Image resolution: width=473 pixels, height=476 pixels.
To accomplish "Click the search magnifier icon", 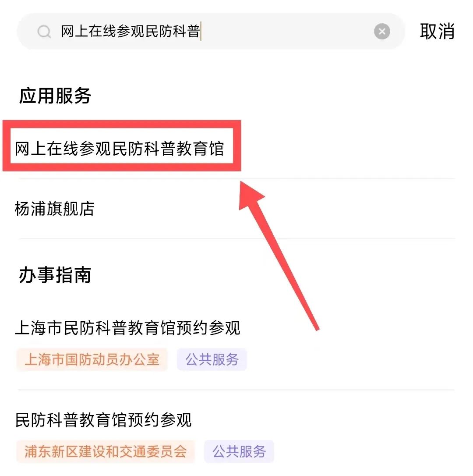I will (x=44, y=32).
